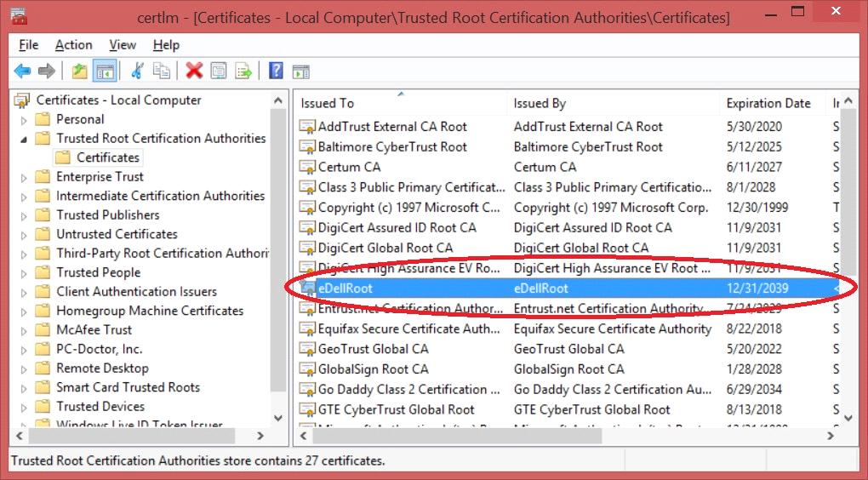
Task: Click the Forward arrow toolbar icon
Action: [x=47, y=71]
